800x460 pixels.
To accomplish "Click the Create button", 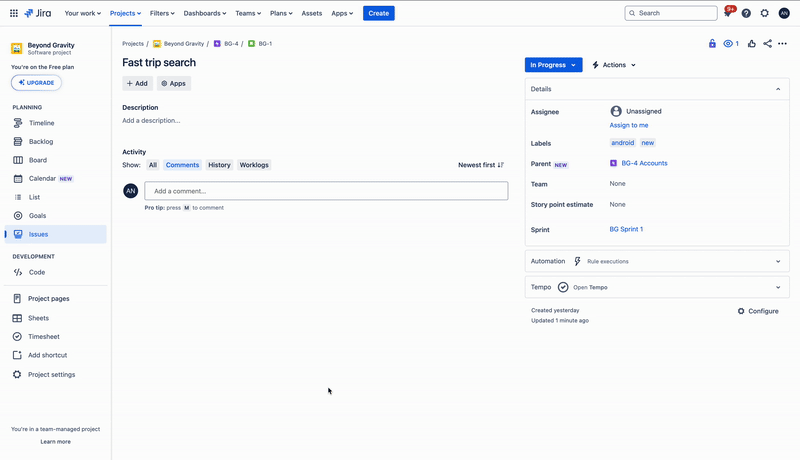I will click(x=379, y=13).
